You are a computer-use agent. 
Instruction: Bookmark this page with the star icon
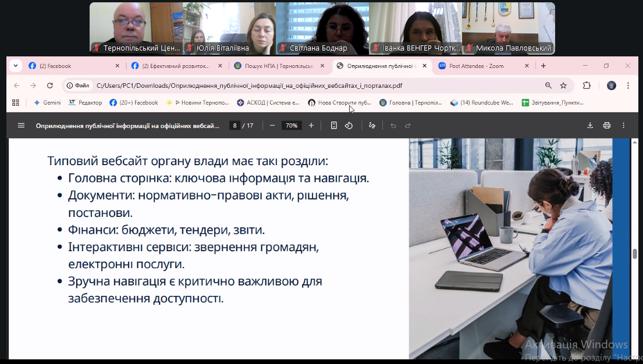(x=563, y=85)
